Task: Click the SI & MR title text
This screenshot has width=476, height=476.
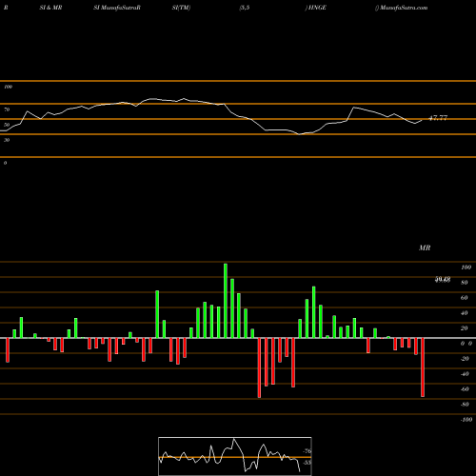Action: coord(50,8)
